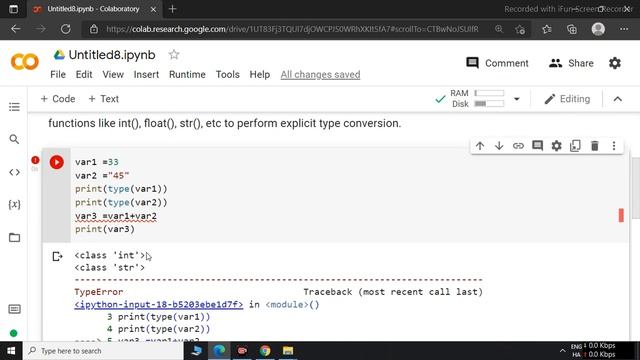Open browser settings and more menu
Screen dimensions: 640x360
[x=624, y=29]
